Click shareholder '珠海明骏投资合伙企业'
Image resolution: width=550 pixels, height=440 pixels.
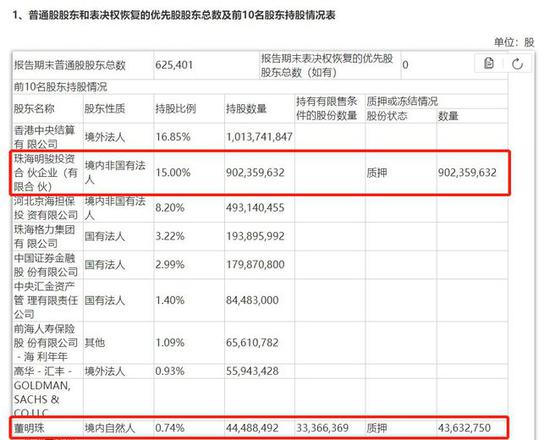(x=46, y=173)
